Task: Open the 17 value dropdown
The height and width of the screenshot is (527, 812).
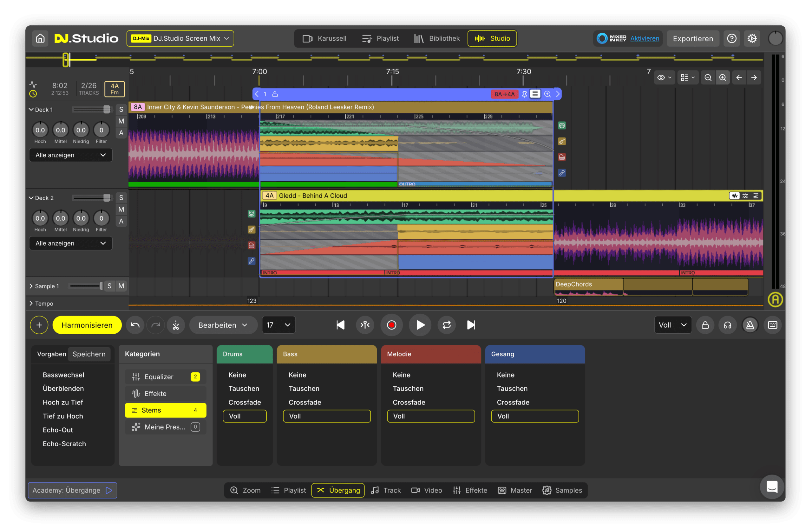Action: 278,325
